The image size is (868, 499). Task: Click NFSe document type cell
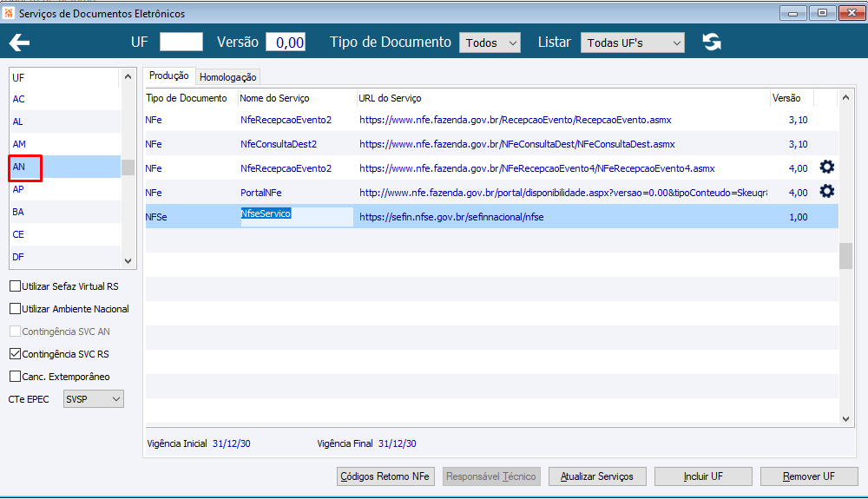pyautogui.click(x=156, y=217)
